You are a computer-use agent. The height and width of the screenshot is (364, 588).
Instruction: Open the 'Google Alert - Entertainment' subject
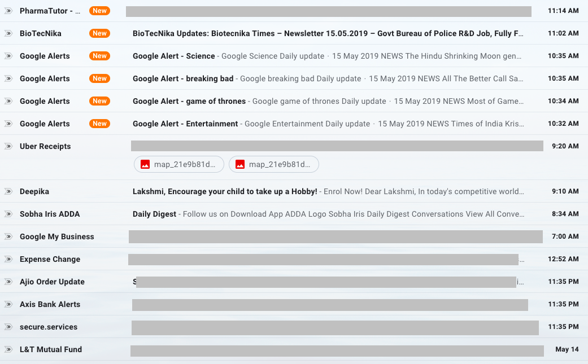coord(185,124)
